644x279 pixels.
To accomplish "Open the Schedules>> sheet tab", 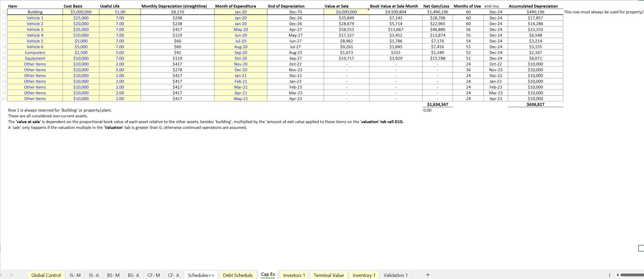I will coord(201,275).
